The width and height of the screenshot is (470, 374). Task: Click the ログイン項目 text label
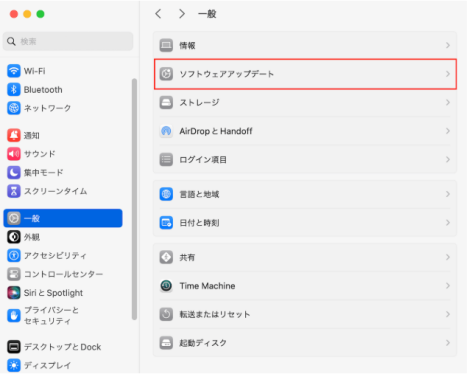[x=203, y=159]
